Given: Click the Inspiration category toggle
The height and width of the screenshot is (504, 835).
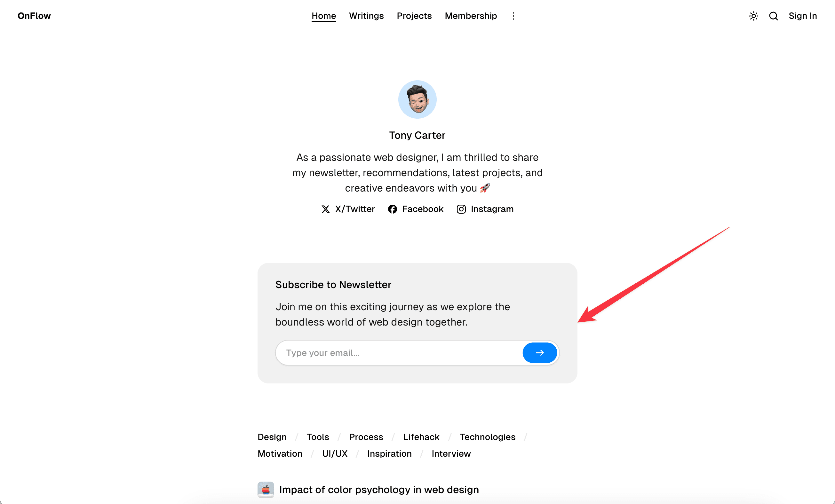Looking at the screenshot, I should 389,453.
